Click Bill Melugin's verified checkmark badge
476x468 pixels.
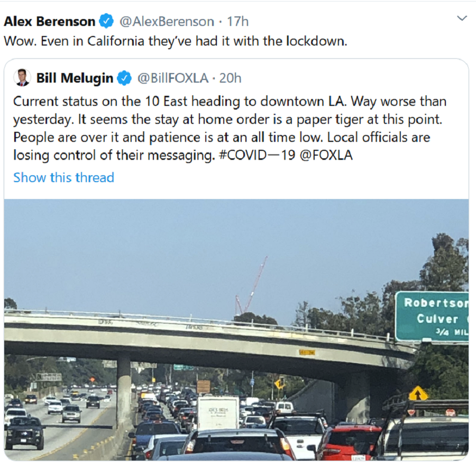pyautogui.click(x=124, y=78)
